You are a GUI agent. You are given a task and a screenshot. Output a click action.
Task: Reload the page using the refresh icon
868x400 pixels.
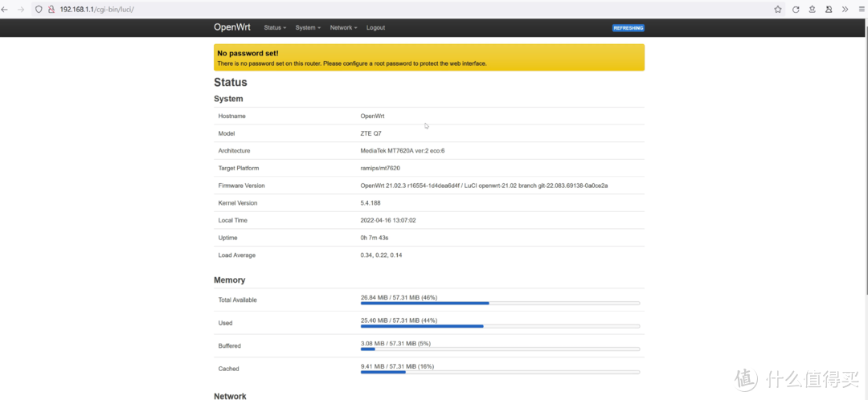796,9
